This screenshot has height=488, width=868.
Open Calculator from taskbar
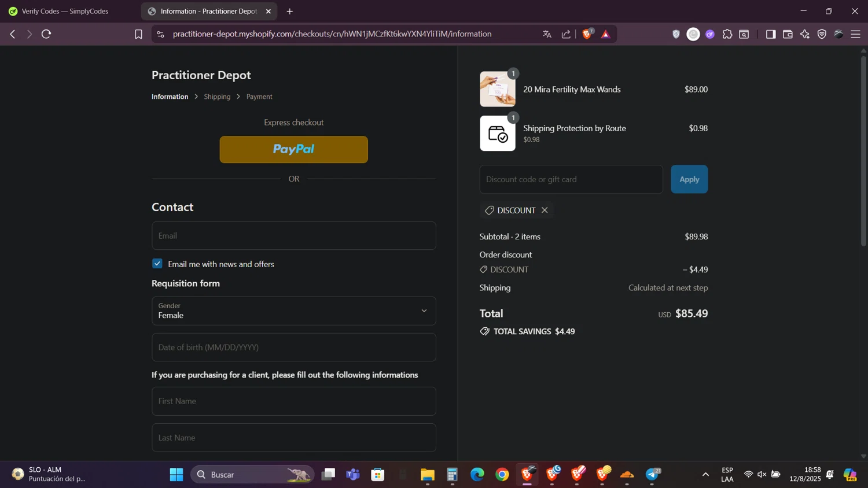click(x=453, y=475)
